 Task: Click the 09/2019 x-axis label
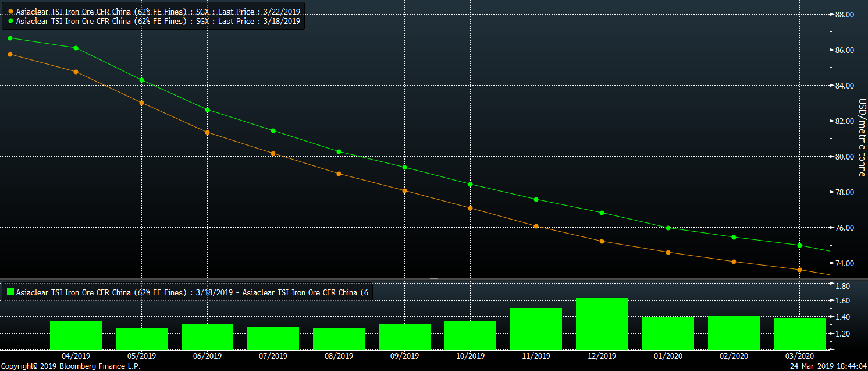(404, 356)
